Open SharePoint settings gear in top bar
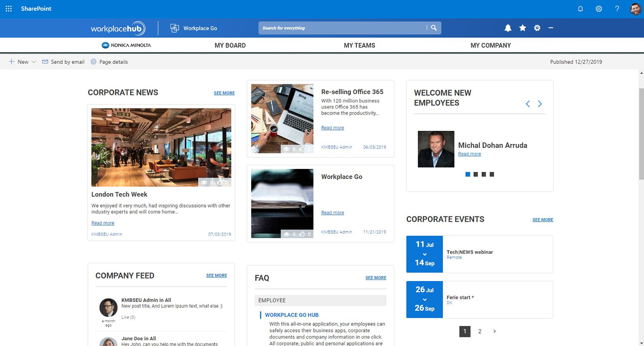 pyautogui.click(x=599, y=9)
